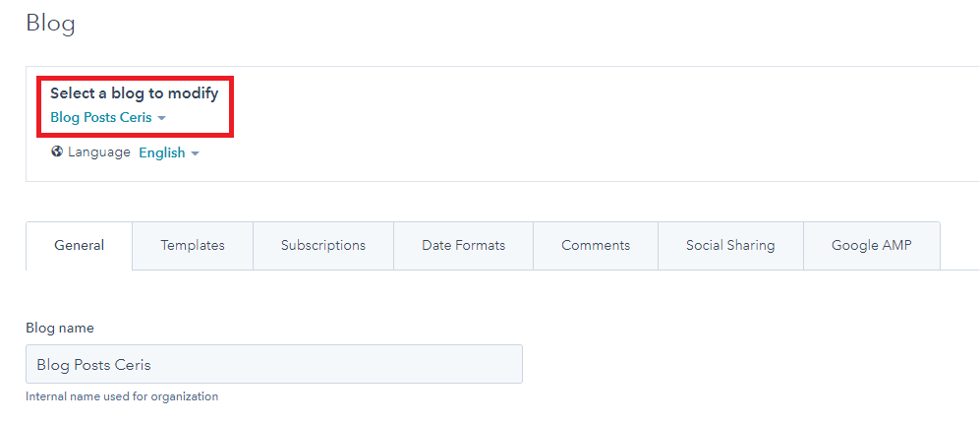The image size is (980, 423).
Task: Click the caret arrow next to English
Action: tap(195, 153)
